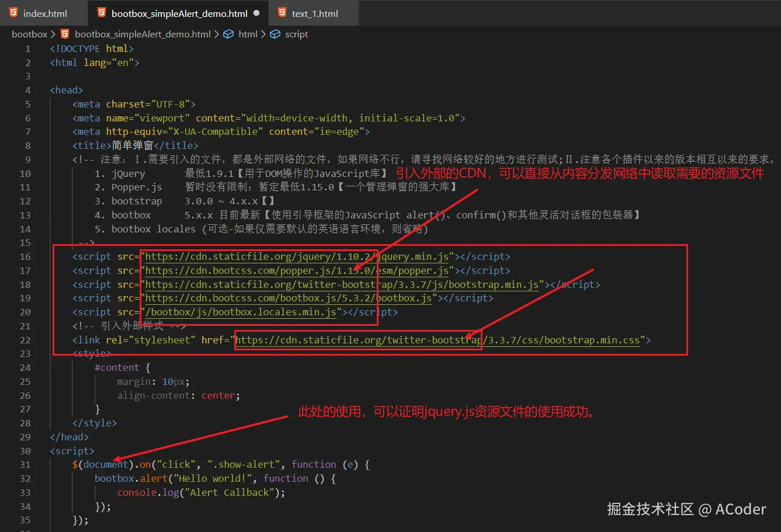The width and height of the screenshot is (781, 532).
Task: Click the HTML5 icon in the breadcrumb
Action: [x=65, y=34]
